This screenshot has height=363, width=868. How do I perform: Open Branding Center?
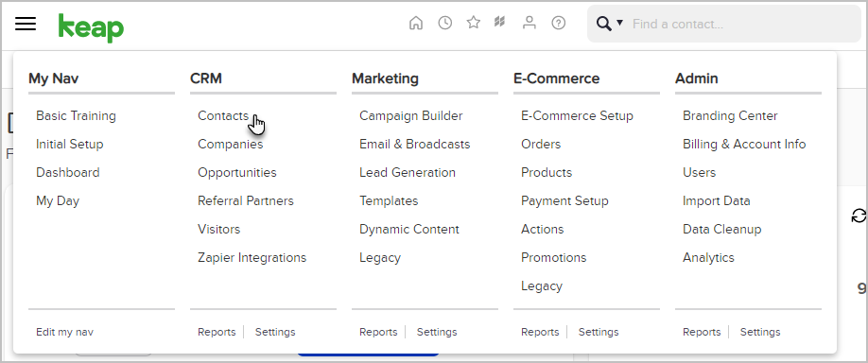pos(730,115)
